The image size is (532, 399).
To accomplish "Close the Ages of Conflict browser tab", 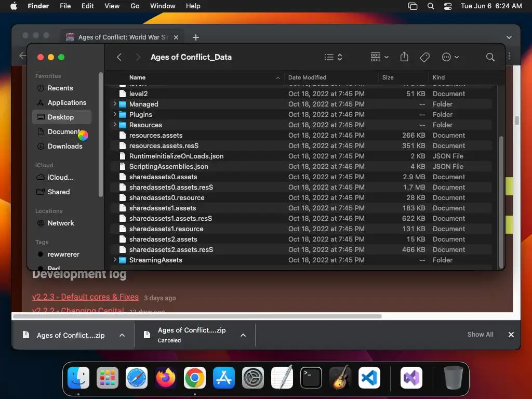I will click(176, 37).
